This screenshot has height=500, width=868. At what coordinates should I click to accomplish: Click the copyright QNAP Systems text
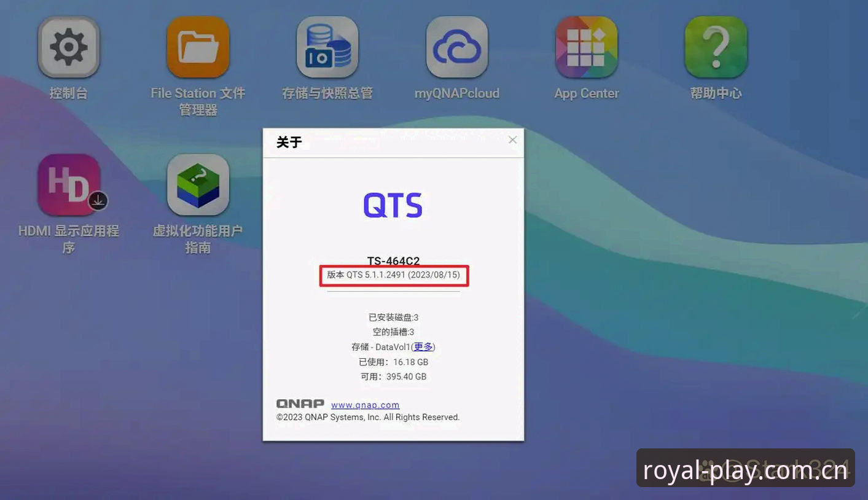coord(368,418)
